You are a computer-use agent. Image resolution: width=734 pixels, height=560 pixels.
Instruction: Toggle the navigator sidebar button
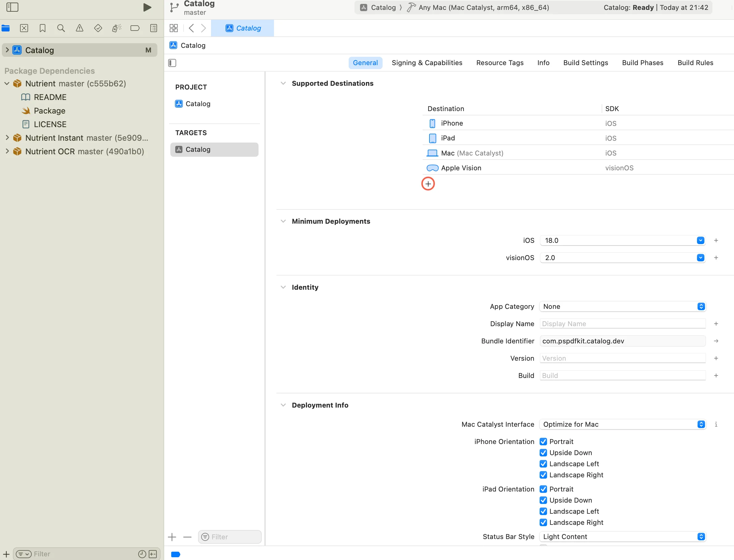12,7
